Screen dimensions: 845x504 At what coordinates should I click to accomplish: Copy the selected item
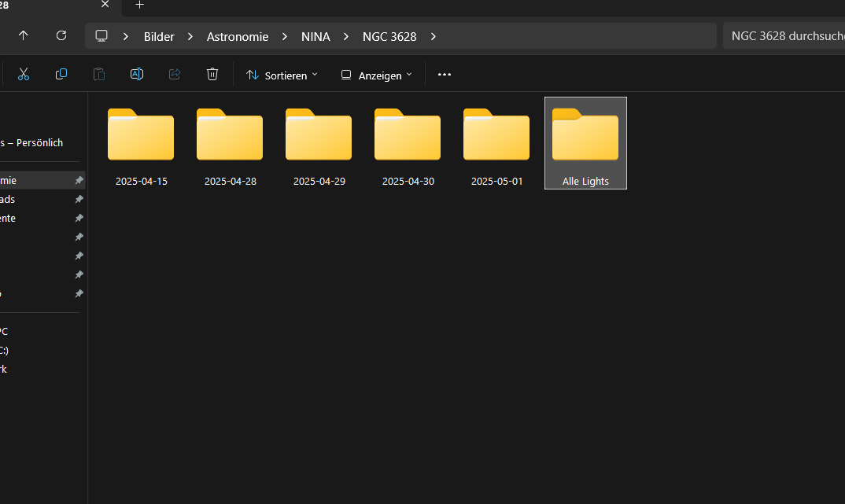pyautogui.click(x=61, y=75)
